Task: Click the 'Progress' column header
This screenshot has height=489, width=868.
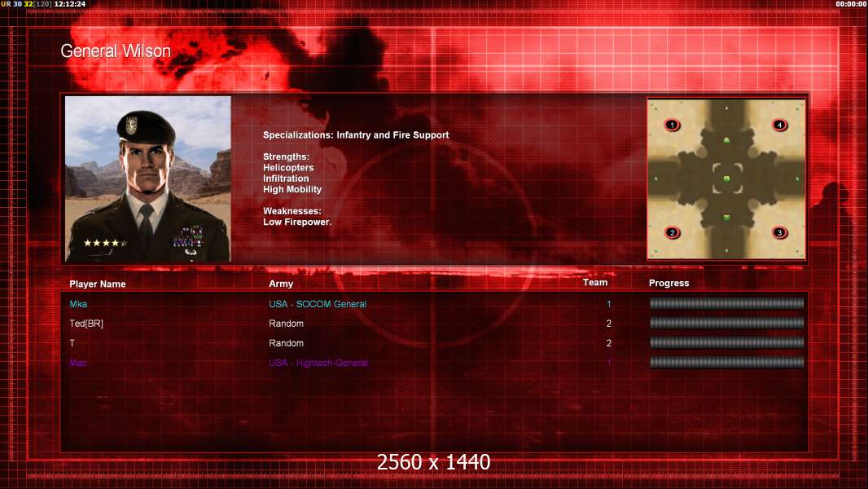Action: pos(669,283)
